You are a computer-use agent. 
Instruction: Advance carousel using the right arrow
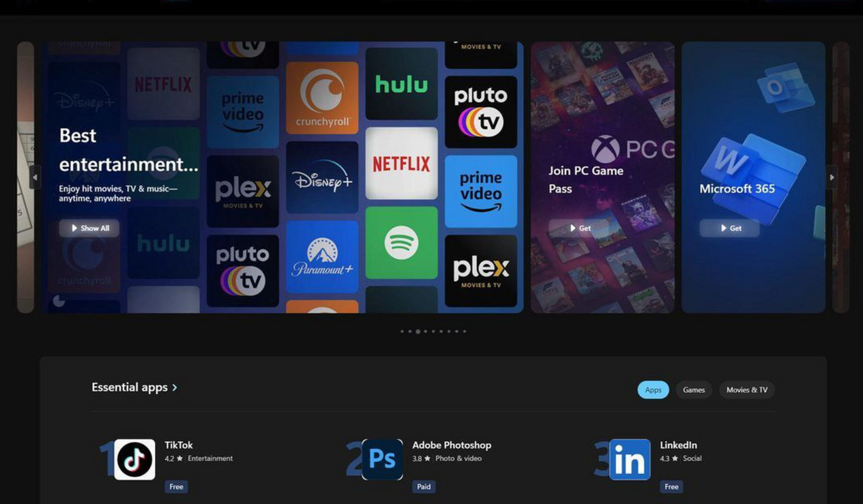tap(832, 177)
